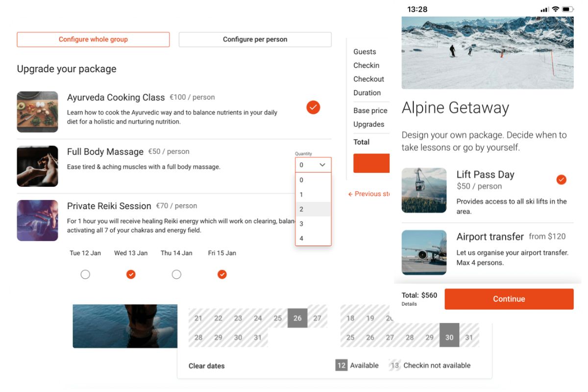Open the Private Reiki Session thumbnail
Screen dimensions: 588x392
37,220
